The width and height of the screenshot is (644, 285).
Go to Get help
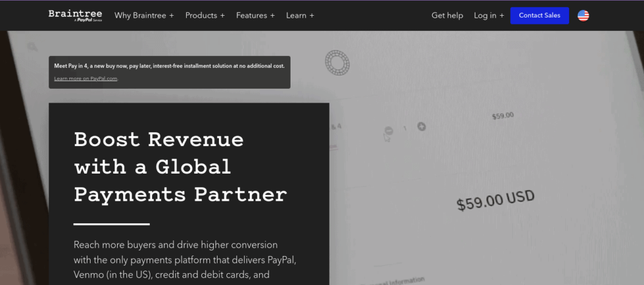click(x=447, y=16)
